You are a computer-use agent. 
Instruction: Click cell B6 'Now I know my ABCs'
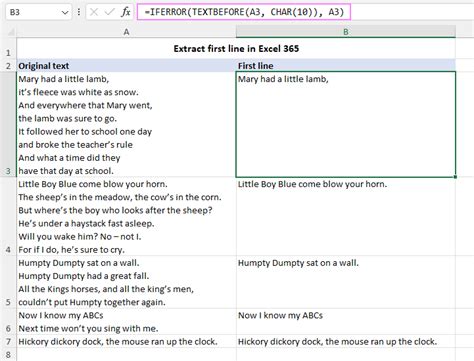tap(346, 322)
